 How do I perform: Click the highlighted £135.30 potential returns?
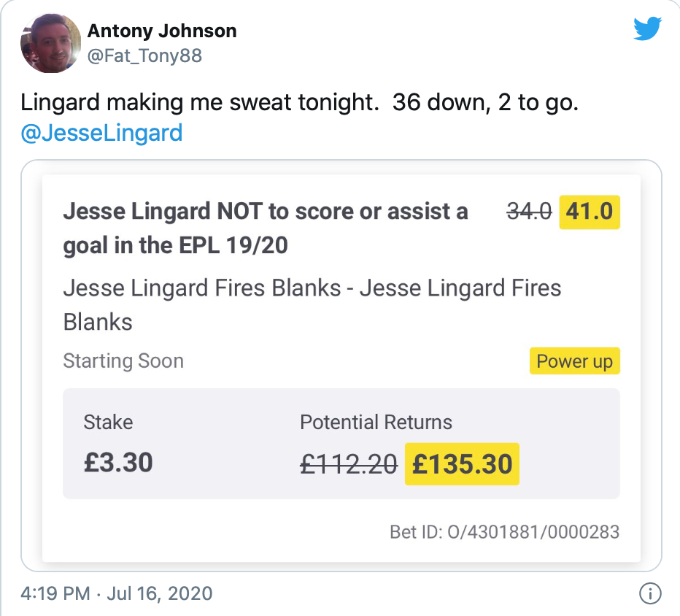tap(462, 463)
